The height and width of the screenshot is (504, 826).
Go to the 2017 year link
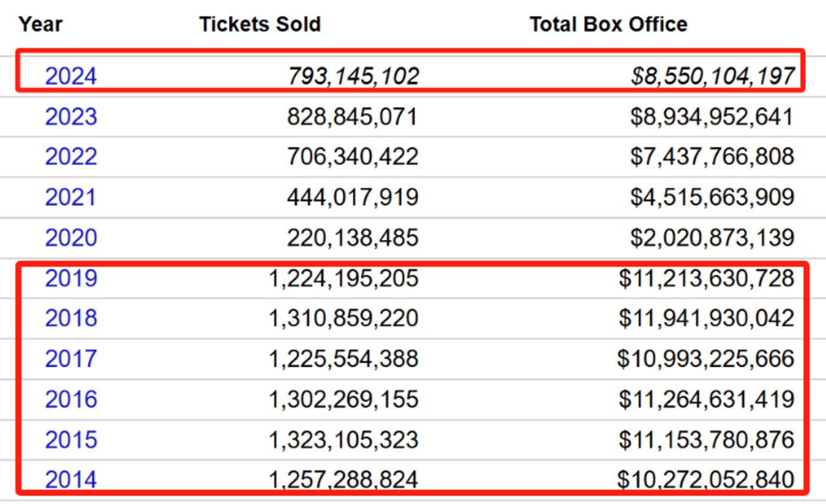71,358
